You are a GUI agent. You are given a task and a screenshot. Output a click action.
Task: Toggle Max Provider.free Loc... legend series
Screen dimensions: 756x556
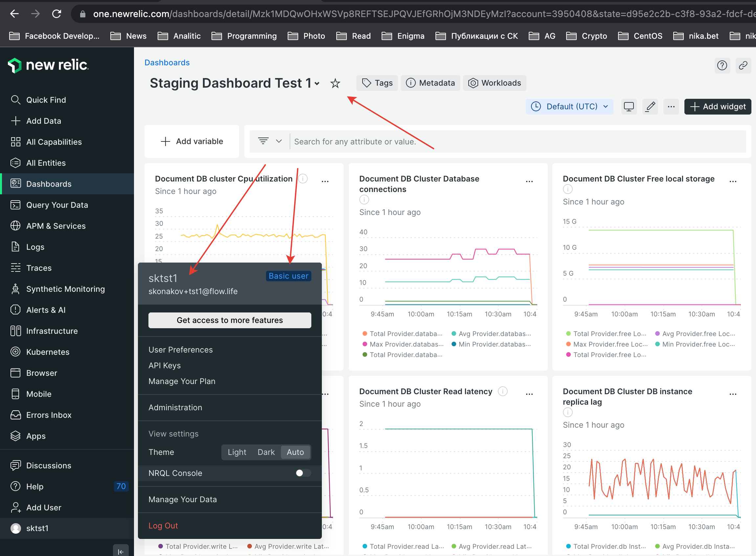(607, 344)
